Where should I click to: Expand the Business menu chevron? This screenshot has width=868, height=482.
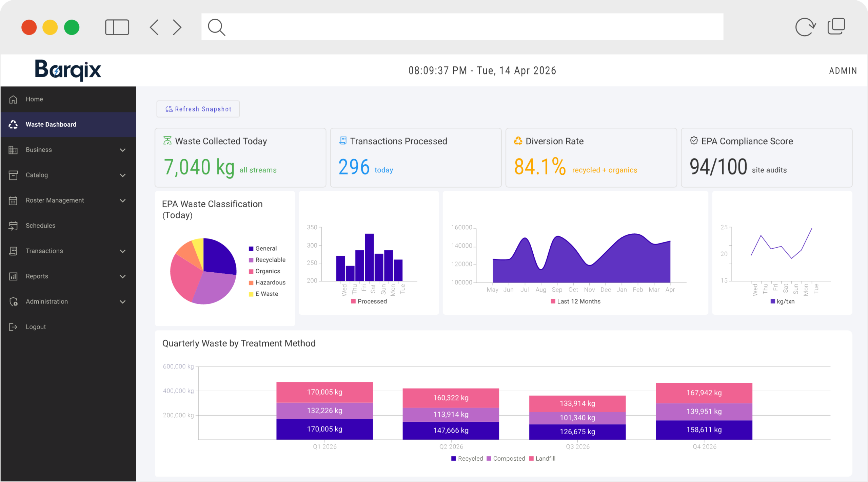pyautogui.click(x=123, y=150)
